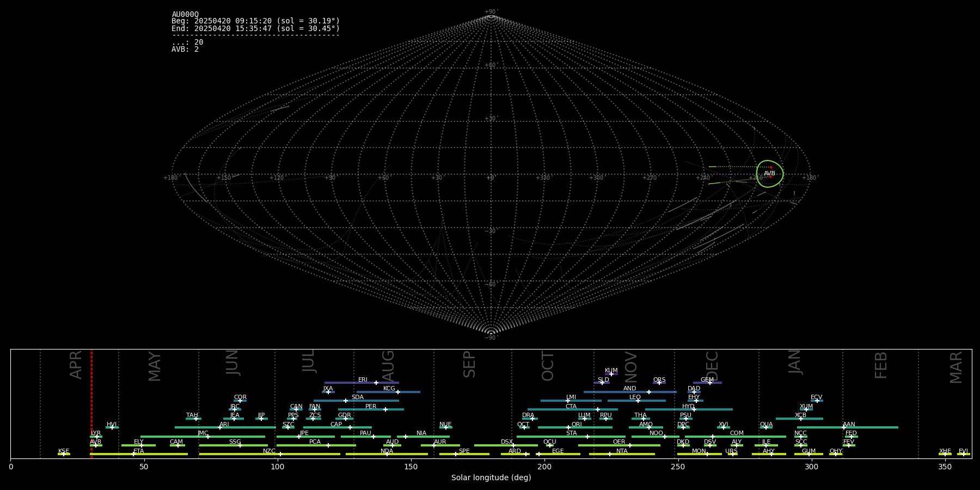
Task: Click the +90° label at map top
Action: (491, 12)
